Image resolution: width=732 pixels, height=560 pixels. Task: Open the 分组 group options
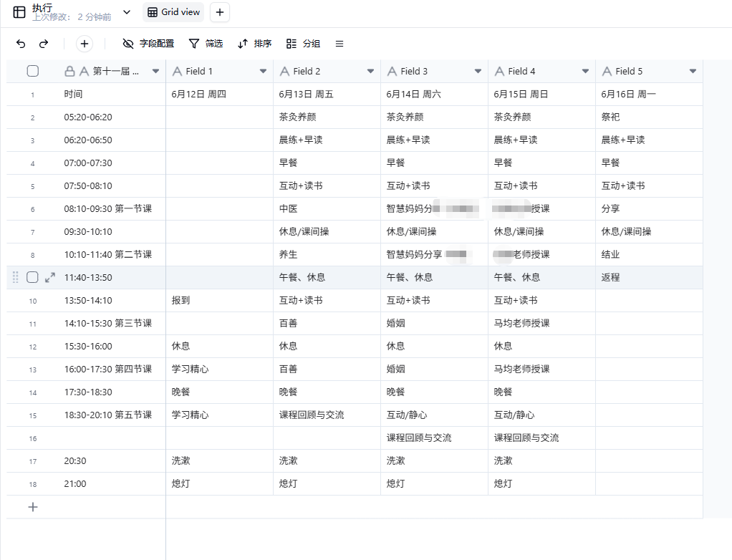pos(303,44)
